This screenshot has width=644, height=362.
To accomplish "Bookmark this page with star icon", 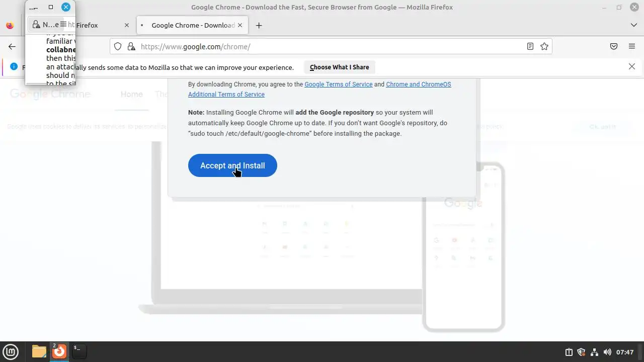I will click(x=544, y=46).
